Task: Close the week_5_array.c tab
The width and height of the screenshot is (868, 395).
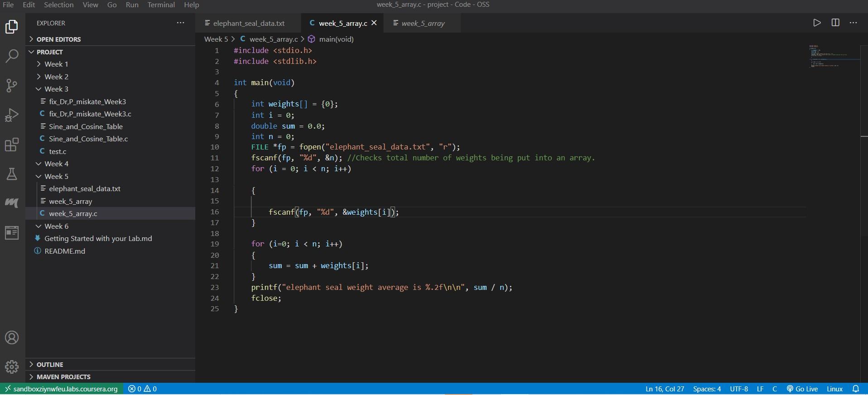Action: (x=374, y=23)
